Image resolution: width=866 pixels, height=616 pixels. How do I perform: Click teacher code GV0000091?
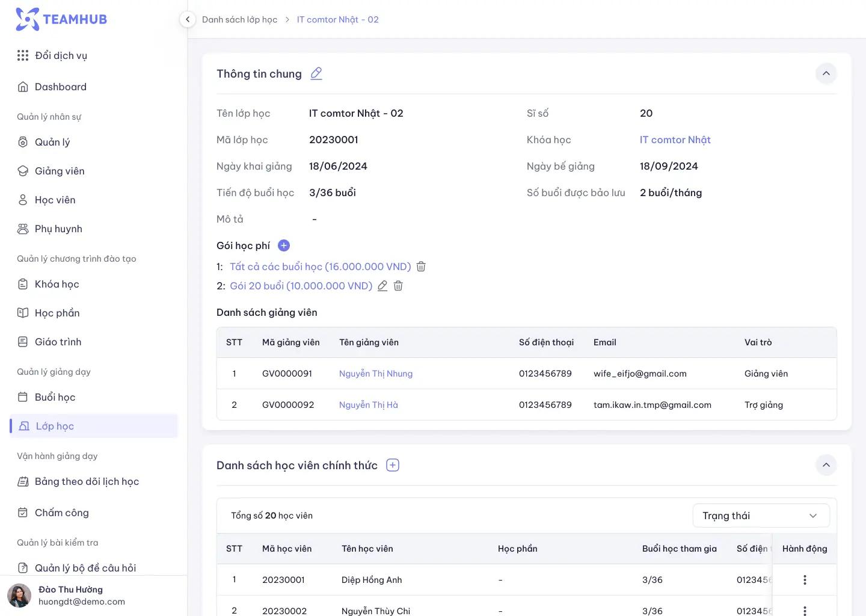287,374
